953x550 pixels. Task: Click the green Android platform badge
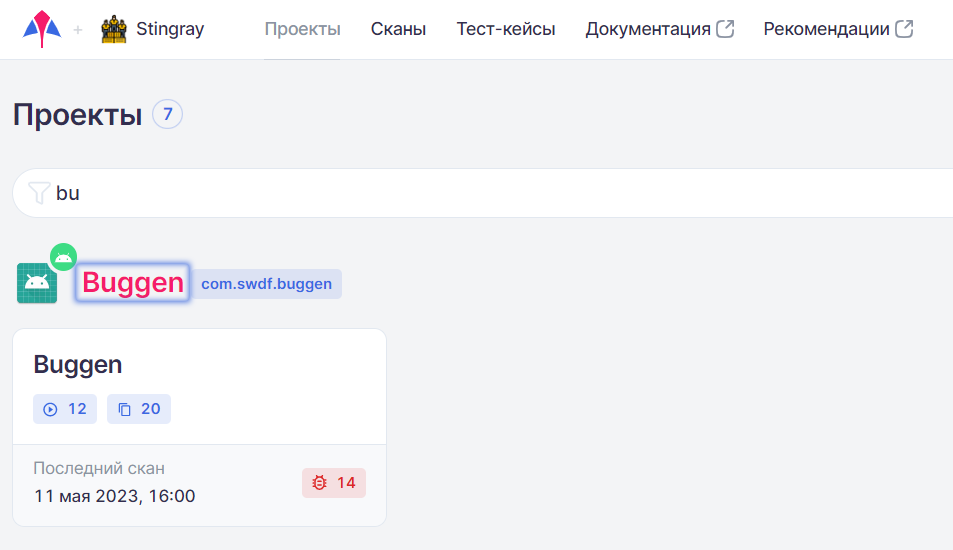(64, 257)
